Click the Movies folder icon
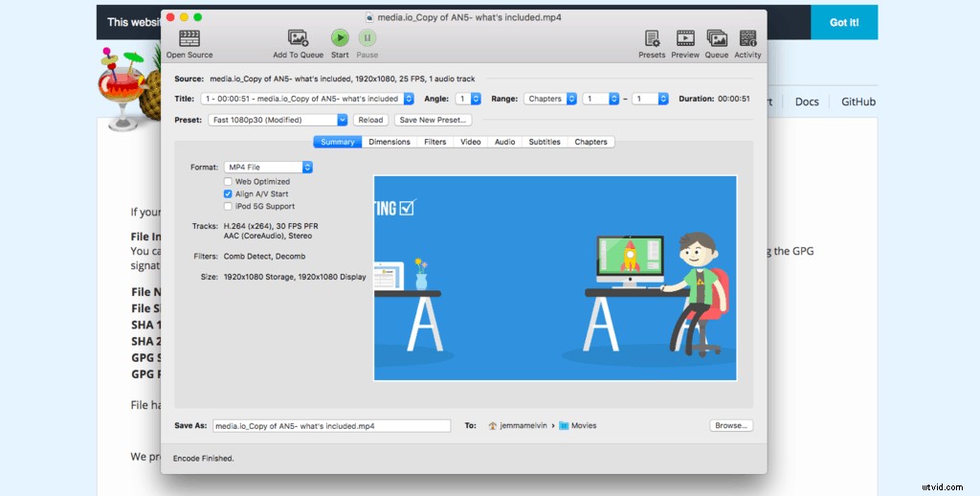Viewport: 980px width, 496px height. coord(564,426)
